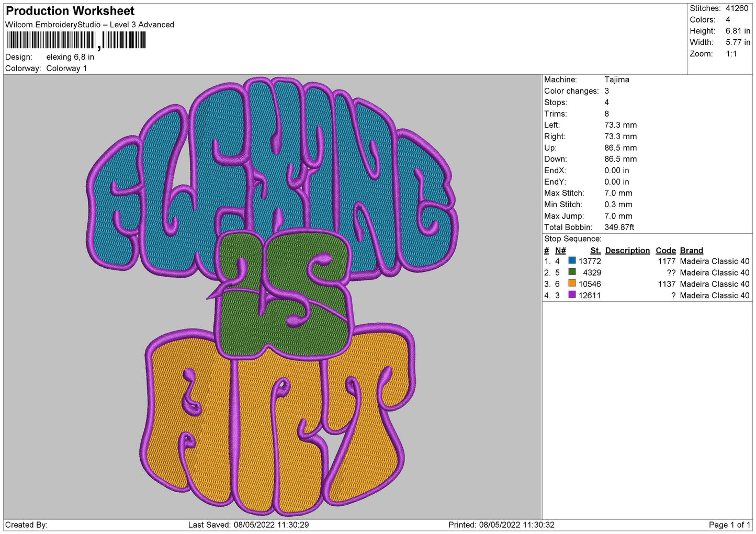Click the Height value 6.81 in
The image size is (756, 534).
coord(738,31)
